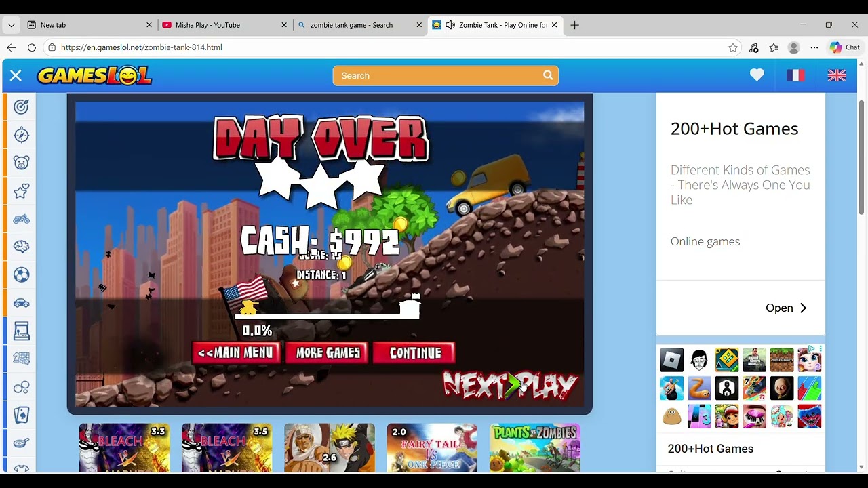Click the MAIN MENU button in game

(235, 353)
